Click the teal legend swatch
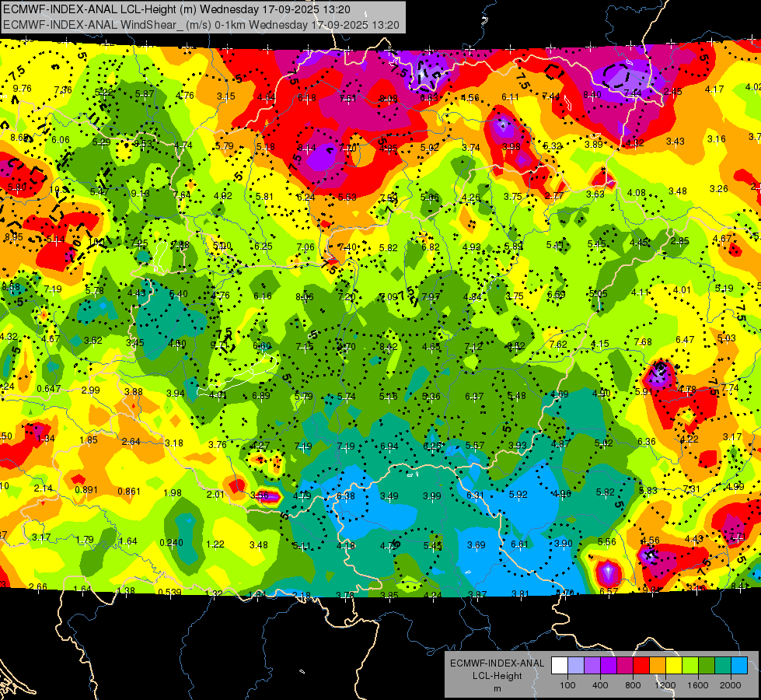Viewport: 761px width, 700px height. coord(723,666)
